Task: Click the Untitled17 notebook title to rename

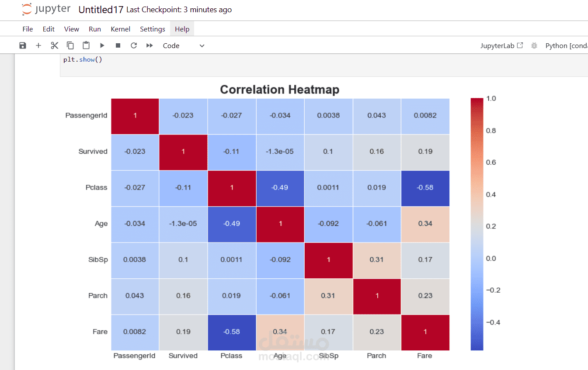Action: pos(100,10)
